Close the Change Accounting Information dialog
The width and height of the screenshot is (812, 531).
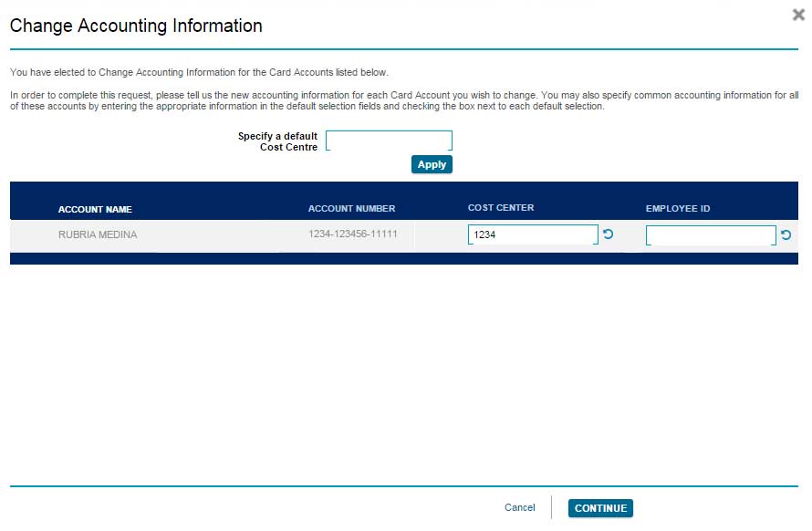pyautogui.click(x=798, y=15)
